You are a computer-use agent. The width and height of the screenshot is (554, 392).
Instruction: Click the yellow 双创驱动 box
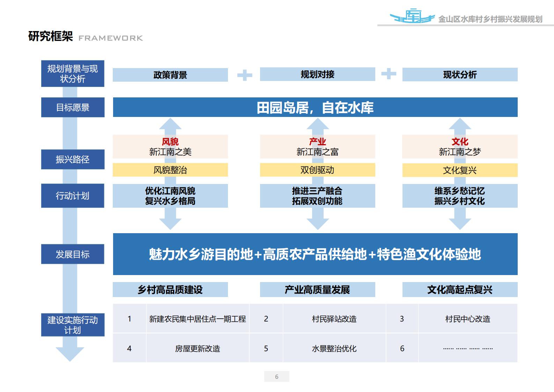pyautogui.click(x=318, y=170)
